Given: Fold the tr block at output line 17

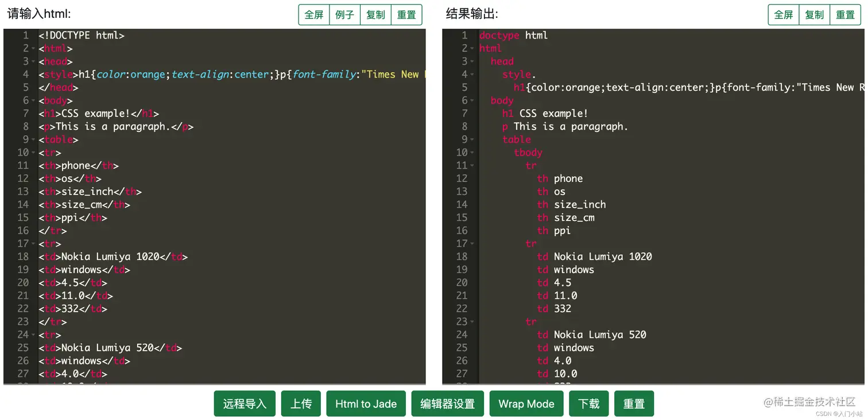Looking at the screenshot, I should [x=472, y=244].
